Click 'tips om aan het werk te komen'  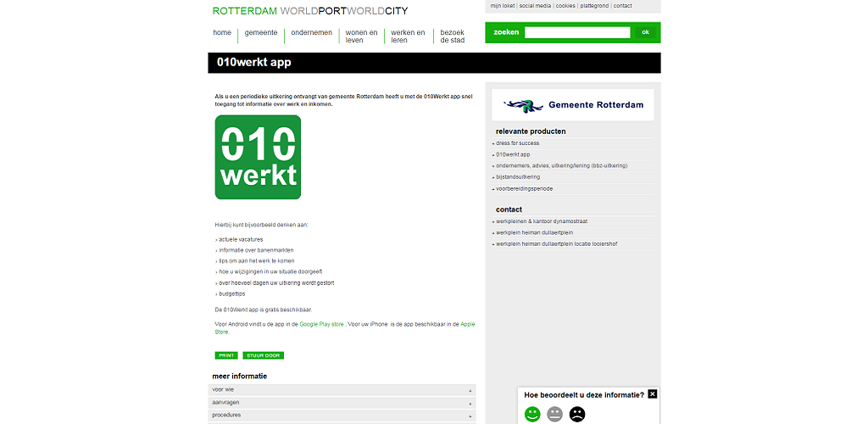coord(256,261)
